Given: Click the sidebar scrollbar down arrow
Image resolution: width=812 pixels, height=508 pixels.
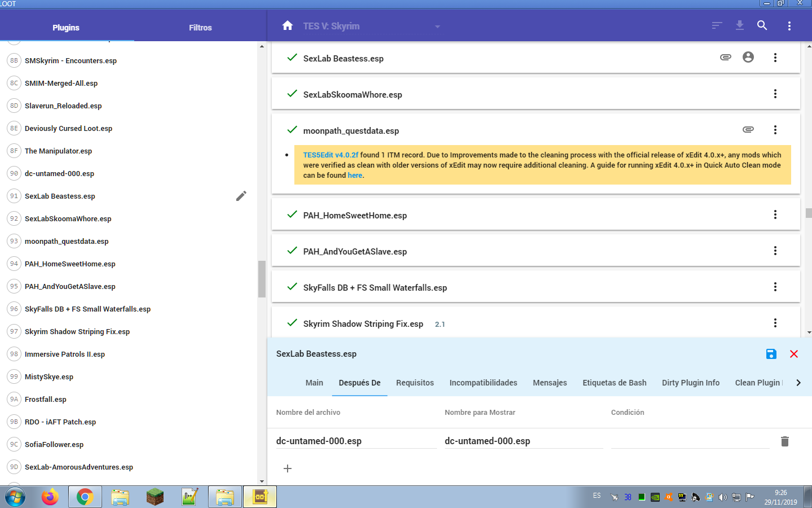Looking at the screenshot, I should coord(262,481).
